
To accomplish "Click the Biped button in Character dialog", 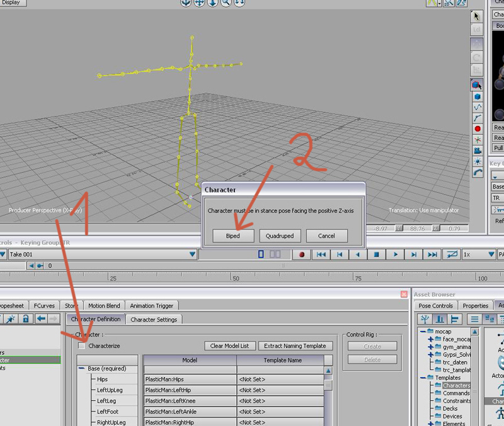I will pyautogui.click(x=232, y=236).
